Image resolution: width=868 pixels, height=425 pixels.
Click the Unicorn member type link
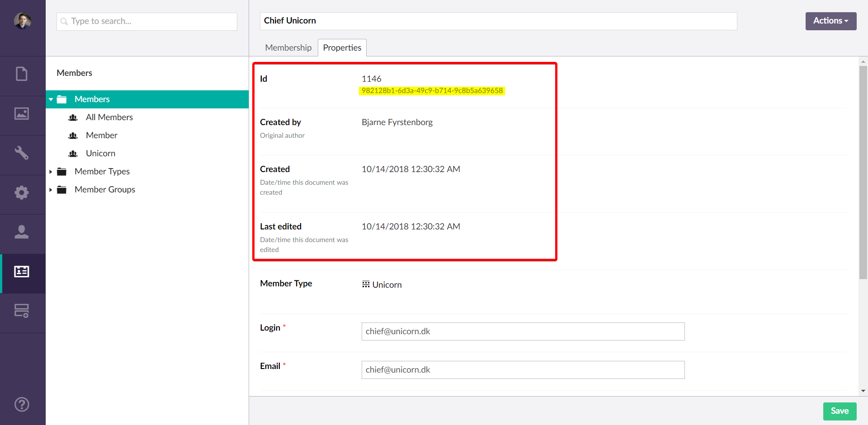(x=387, y=285)
